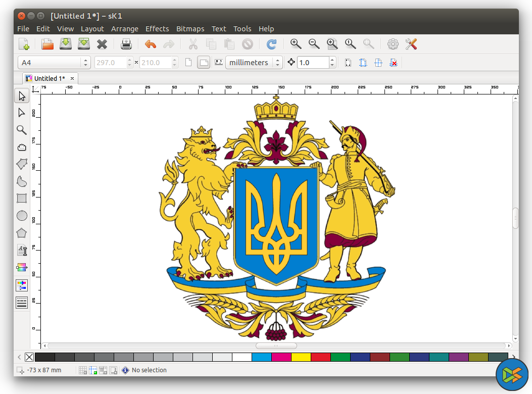532x394 pixels.
Task: Switch to the Untitled 1* document tab
Action: [x=50, y=78]
